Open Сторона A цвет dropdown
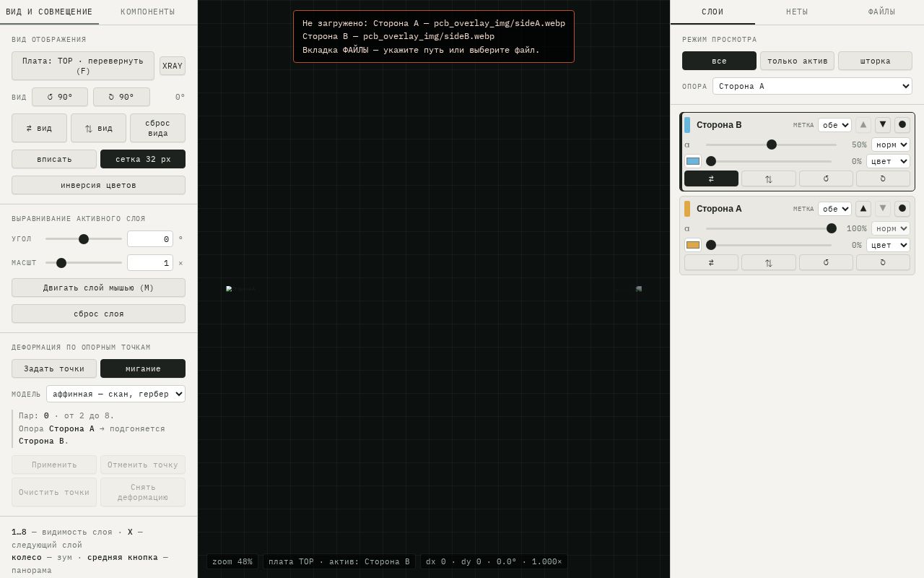This screenshot has height=578, width=924. click(x=888, y=245)
